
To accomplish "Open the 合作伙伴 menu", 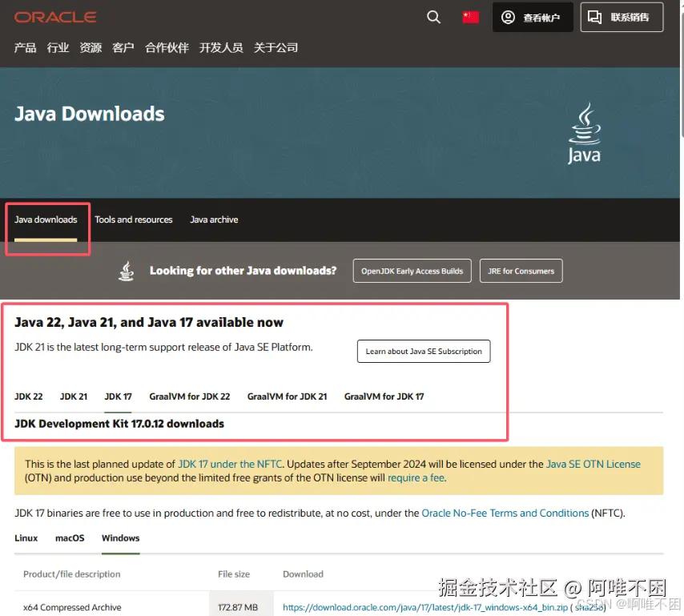I will pyautogui.click(x=167, y=47).
